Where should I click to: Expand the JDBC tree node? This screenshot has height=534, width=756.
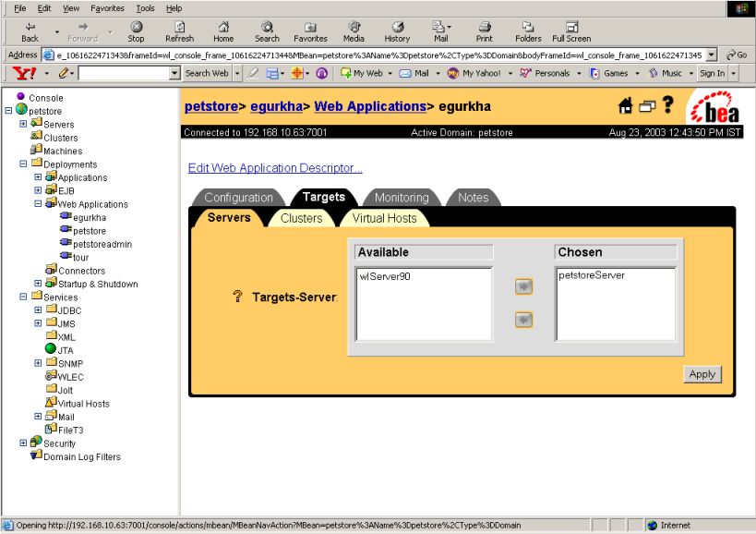click(x=38, y=309)
